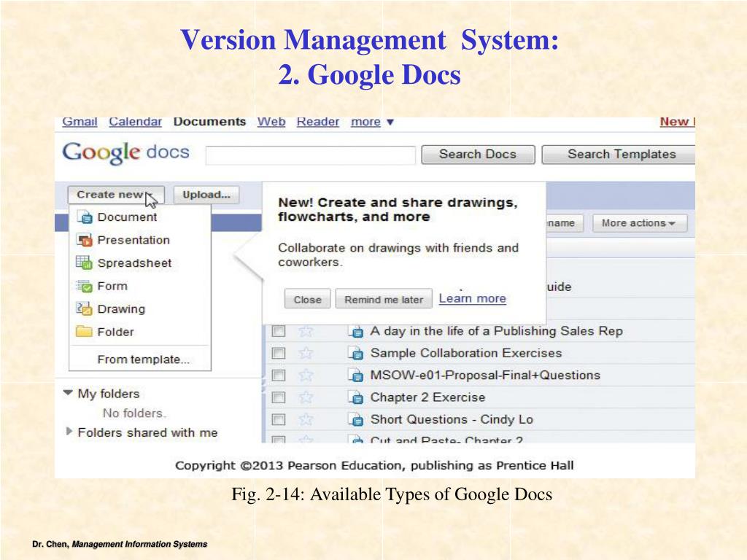
Task: Click the Folder icon in Create new menu
Action: [85, 332]
